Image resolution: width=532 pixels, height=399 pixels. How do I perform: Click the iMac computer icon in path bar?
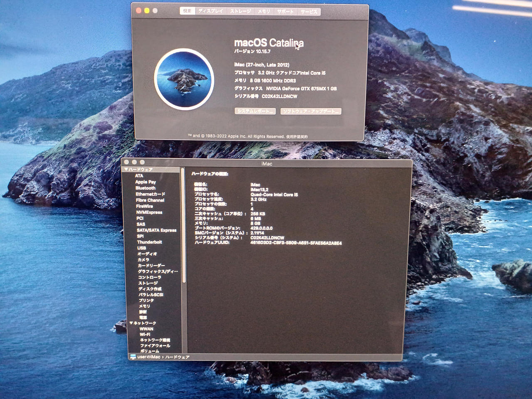coord(133,357)
